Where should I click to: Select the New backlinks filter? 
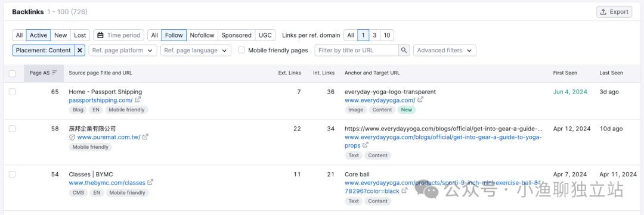[x=61, y=35]
